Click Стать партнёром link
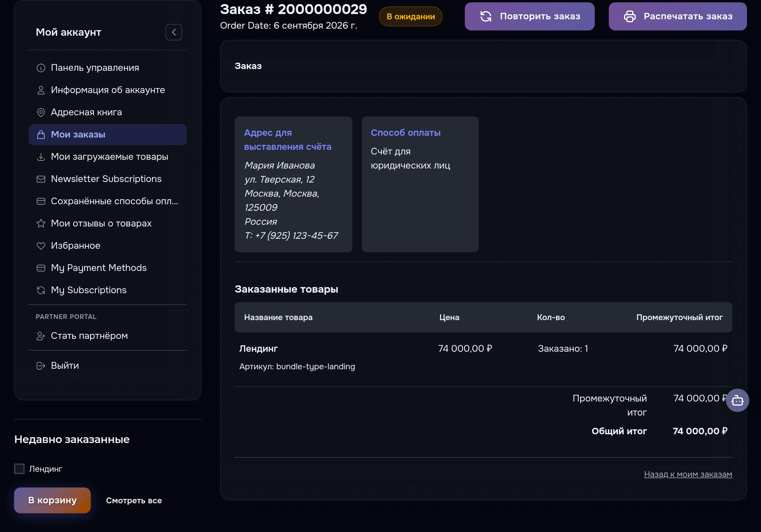The image size is (761, 532). pos(108,336)
